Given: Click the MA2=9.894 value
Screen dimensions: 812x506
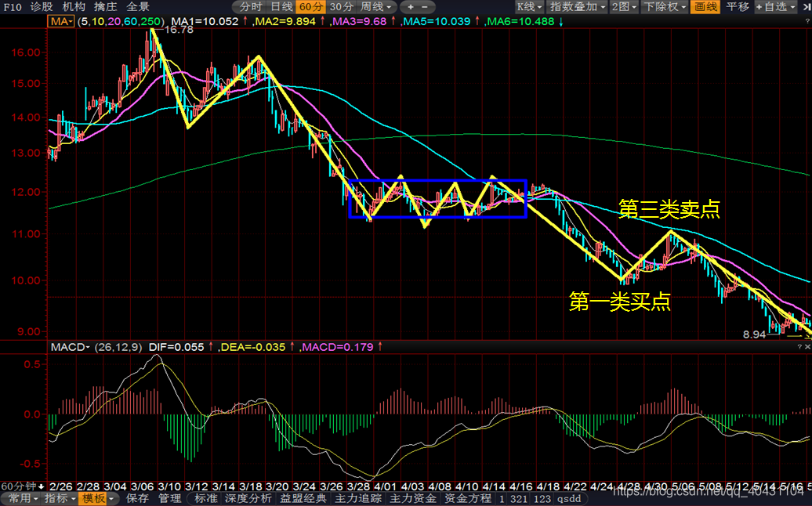Looking at the screenshot, I should pos(285,21).
